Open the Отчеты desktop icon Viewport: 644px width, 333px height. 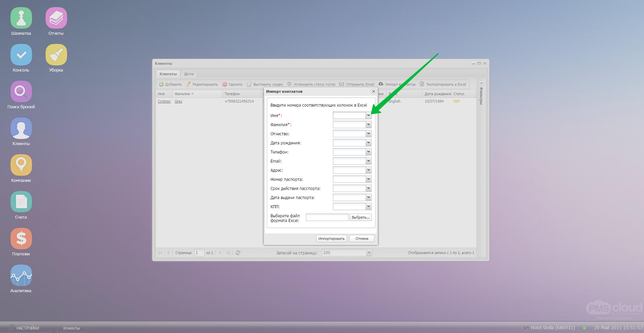pos(56,18)
